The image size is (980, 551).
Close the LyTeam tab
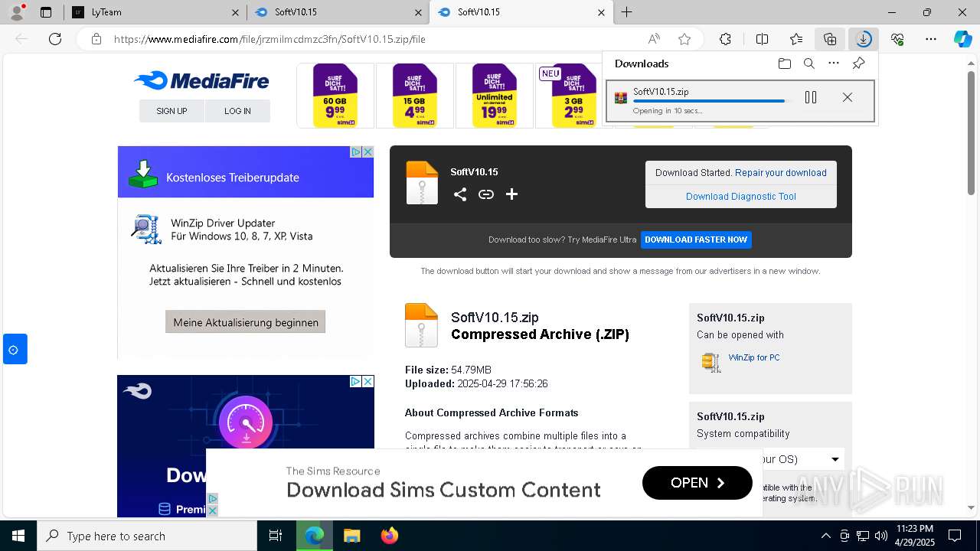pos(234,12)
